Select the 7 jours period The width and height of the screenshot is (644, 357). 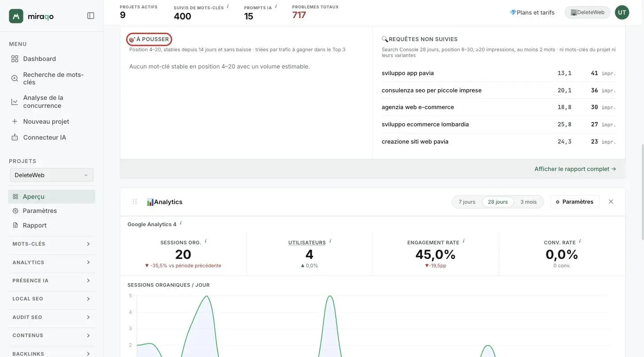click(x=467, y=202)
